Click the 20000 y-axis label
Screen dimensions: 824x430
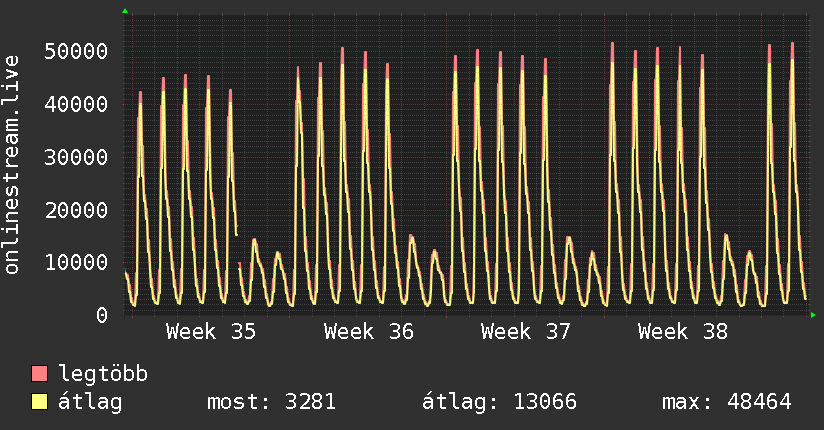coord(76,210)
